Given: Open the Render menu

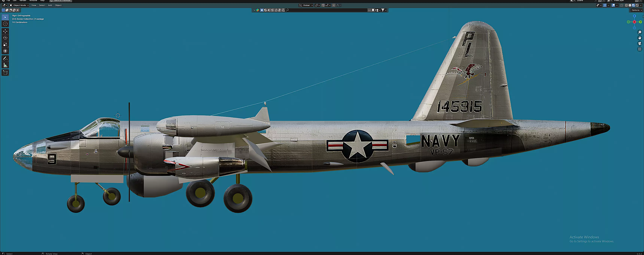Looking at the screenshot, I should [23, 1].
